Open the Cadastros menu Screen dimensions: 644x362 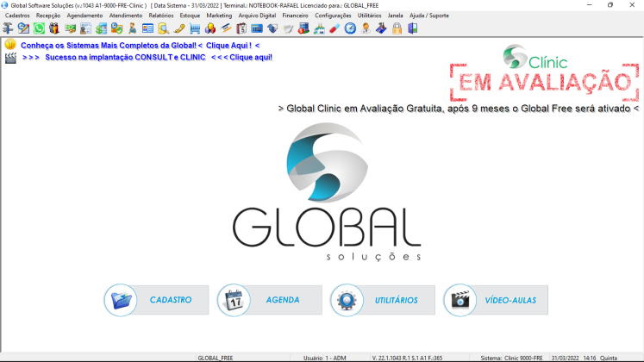(17, 16)
